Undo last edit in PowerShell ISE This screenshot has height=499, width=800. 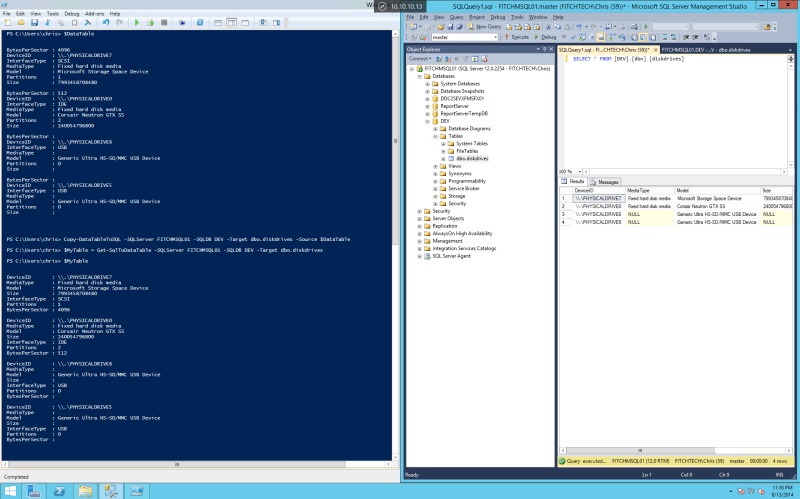coord(106,23)
